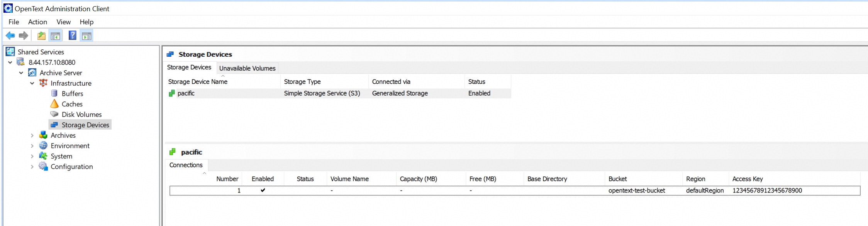Click the Environment globe icon

(x=43, y=145)
